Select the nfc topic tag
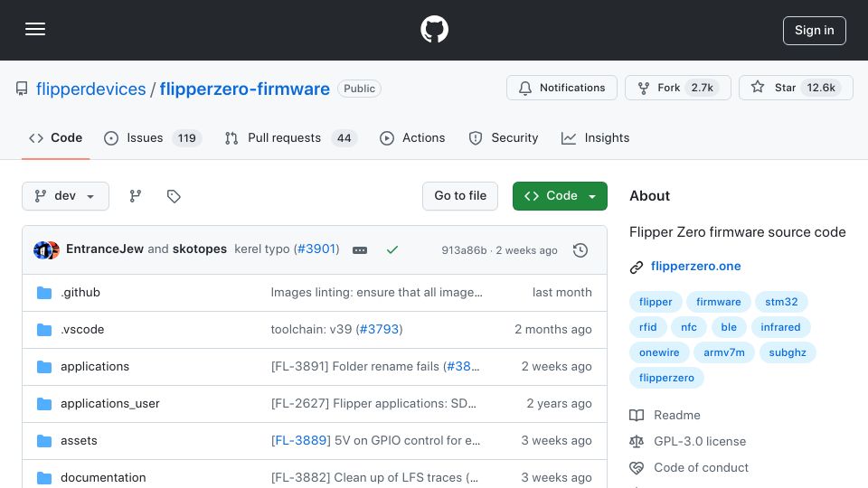This screenshot has width=868, height=488. [x=689, y=327]
